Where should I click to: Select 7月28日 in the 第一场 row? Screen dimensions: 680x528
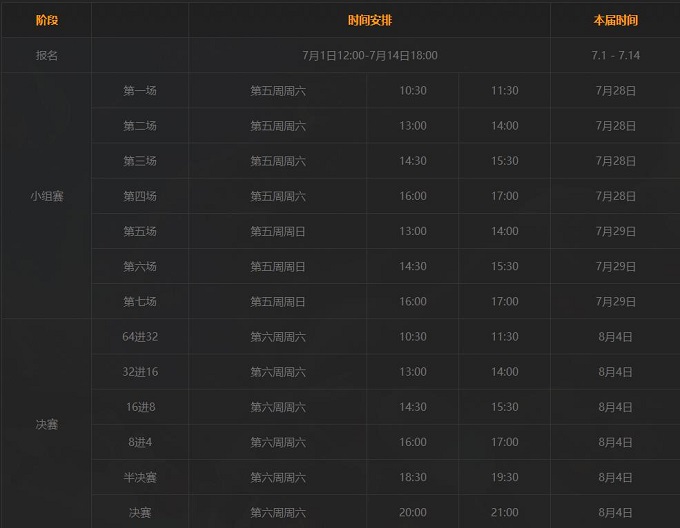click(x=615, y=91)
